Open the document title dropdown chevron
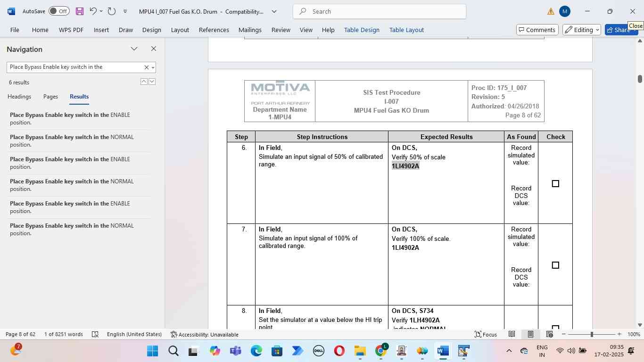Viewport: 644px width, 362px height. pyautogui.click(x=274, y=11)
